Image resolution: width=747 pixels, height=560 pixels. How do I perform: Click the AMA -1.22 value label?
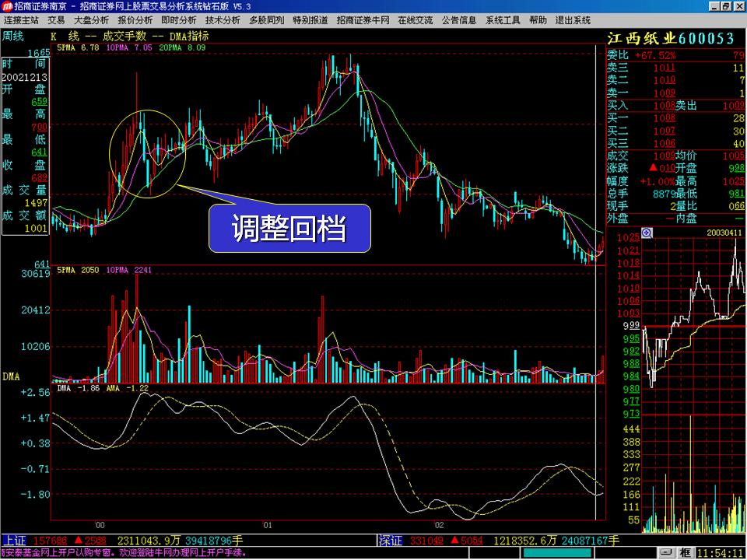pyautogui.click(x=127, y=389)
